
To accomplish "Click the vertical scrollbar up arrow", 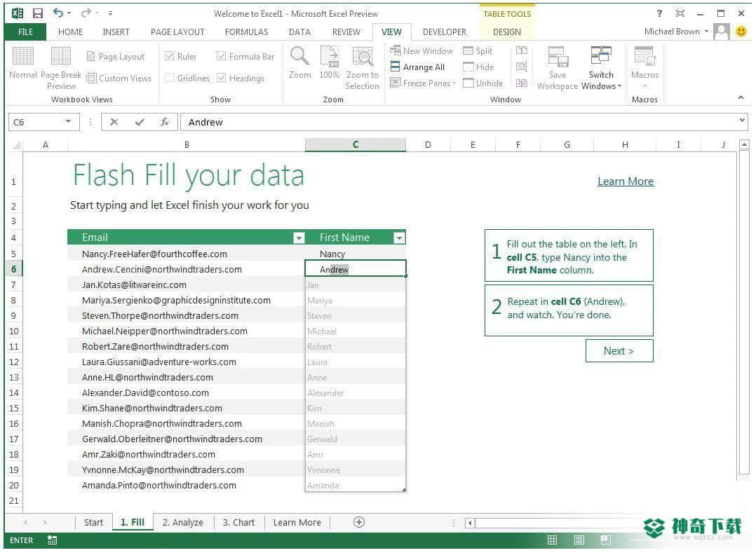I will tap(745, 144).
